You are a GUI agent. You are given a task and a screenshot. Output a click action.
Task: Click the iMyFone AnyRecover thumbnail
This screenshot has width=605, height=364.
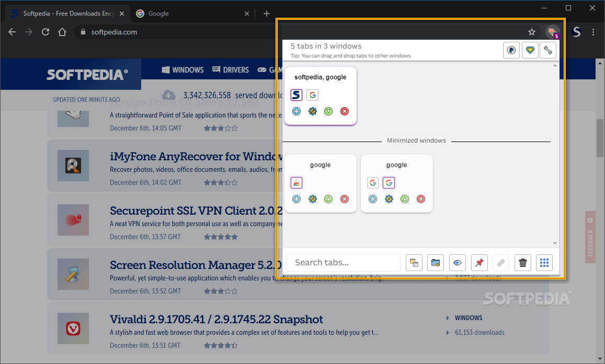coord(73,165)
